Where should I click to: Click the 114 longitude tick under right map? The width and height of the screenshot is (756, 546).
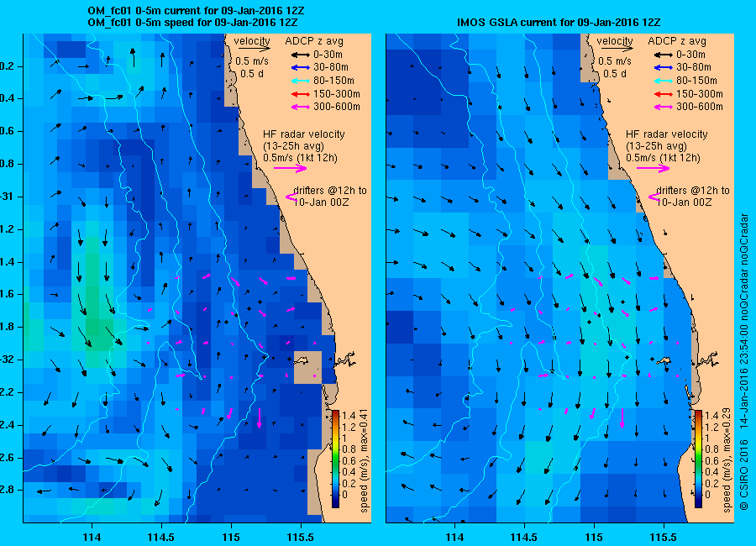(x=454, y=537)
